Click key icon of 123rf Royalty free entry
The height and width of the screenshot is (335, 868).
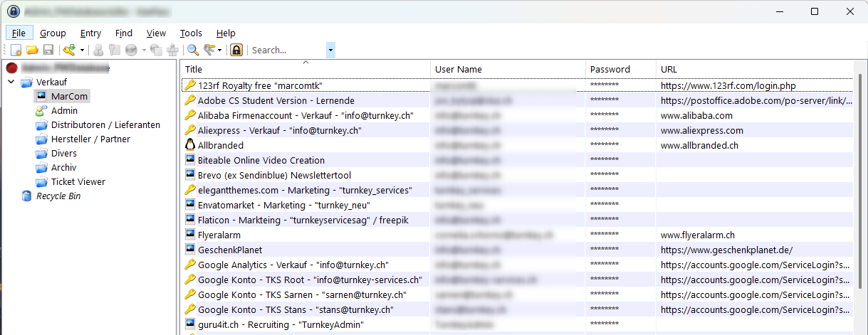point(189,85)
